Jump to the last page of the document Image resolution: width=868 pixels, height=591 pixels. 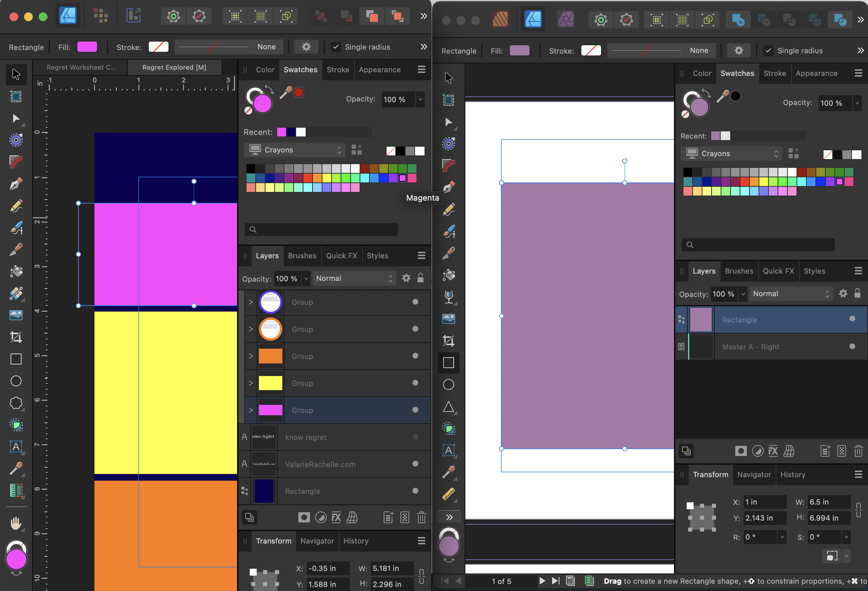(x=555, y=581)
